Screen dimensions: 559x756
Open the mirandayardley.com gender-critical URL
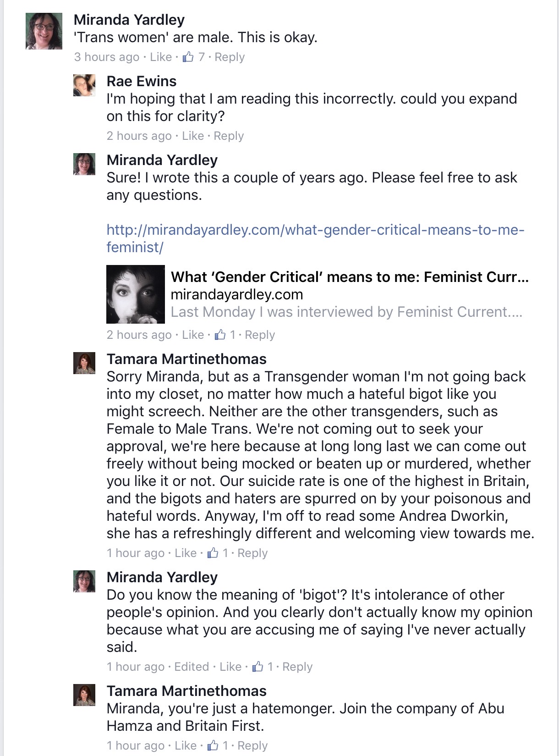coord(315,238)
